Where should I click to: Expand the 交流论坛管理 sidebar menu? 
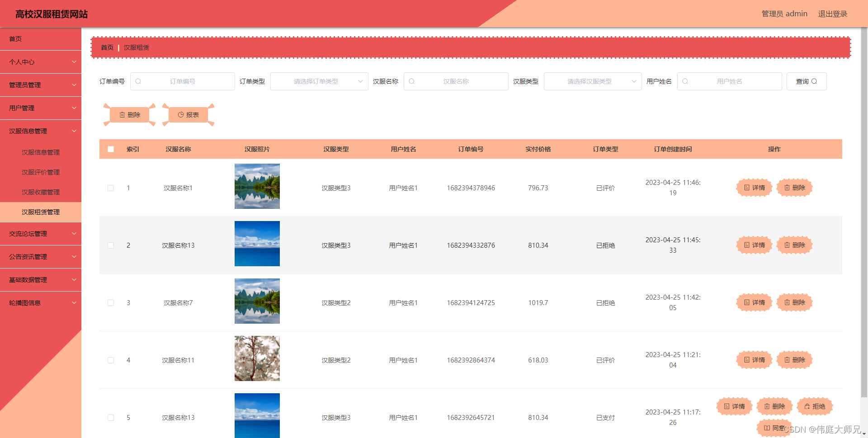tap(41, 234)
